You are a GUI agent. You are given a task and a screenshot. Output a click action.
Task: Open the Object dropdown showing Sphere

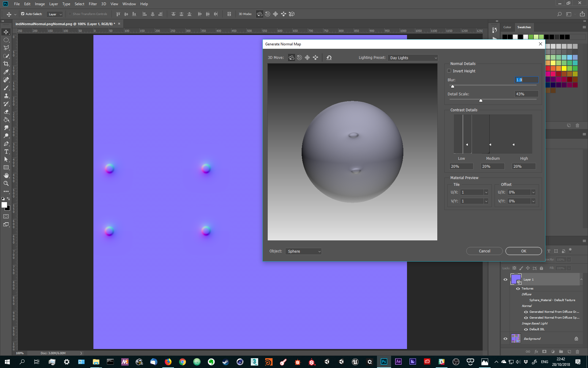(303, 251)
